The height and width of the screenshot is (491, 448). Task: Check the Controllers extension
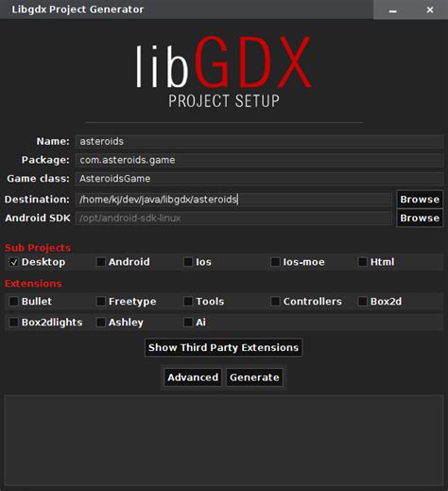click(275, 301)
